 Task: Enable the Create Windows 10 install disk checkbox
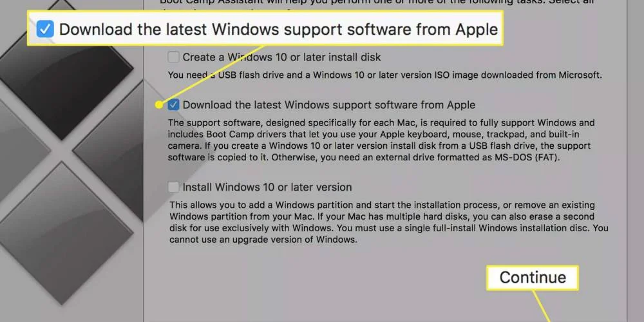(x=173, y=57)
